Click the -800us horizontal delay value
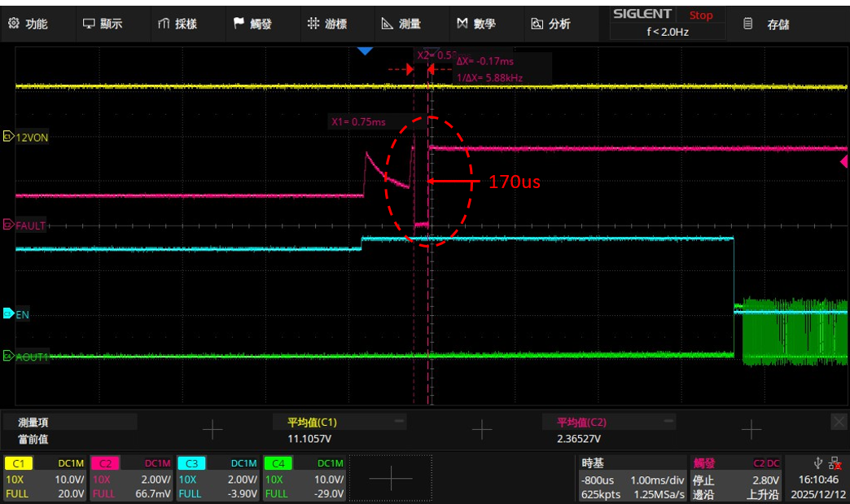 [598, 480]
